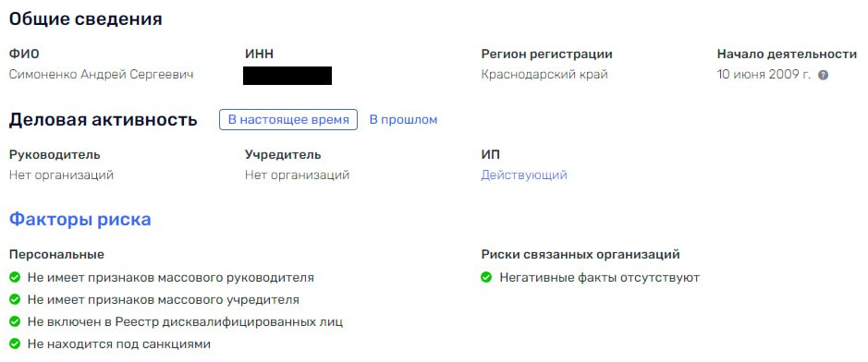Switch to the 'В прошлом' tab
The image size is (868, 362).
click(403, 120)
